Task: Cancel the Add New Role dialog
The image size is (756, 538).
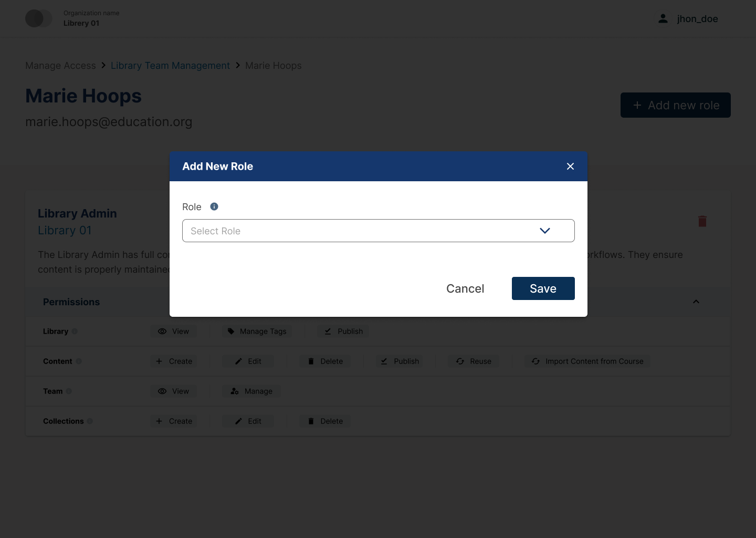Action: pyautogui.click(x=465, y=288)
